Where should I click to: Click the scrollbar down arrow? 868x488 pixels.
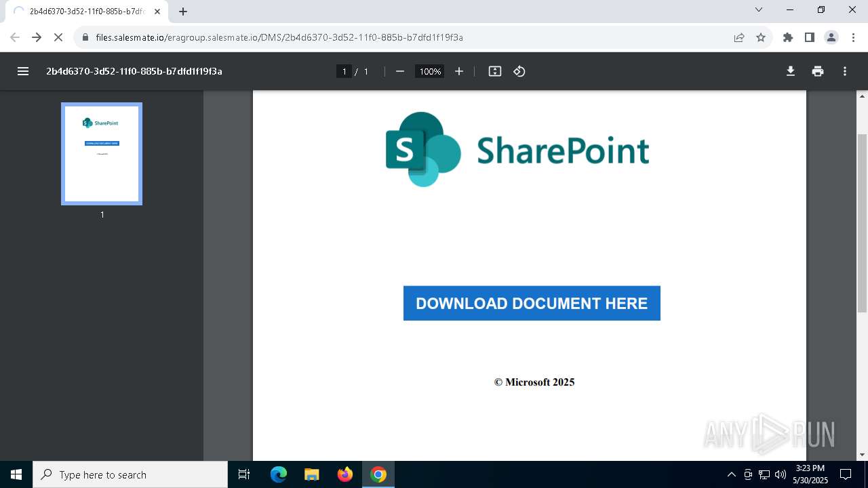click(x=863, y=455)
